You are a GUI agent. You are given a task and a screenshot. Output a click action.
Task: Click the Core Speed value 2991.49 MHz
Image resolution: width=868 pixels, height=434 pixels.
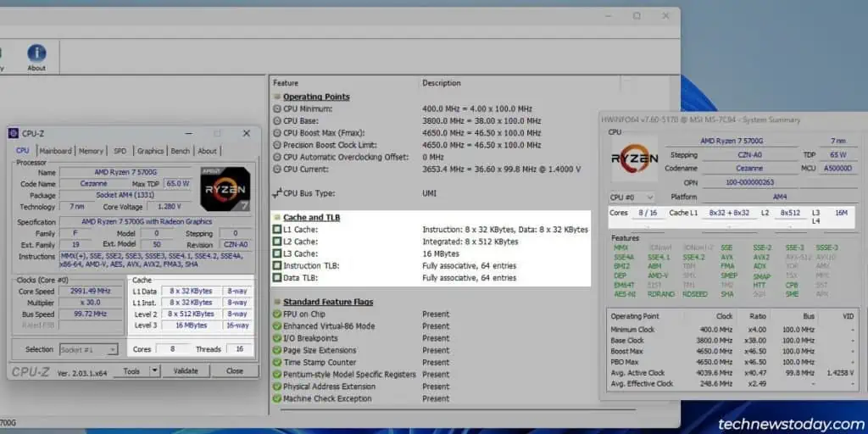(x=91, y=292)
